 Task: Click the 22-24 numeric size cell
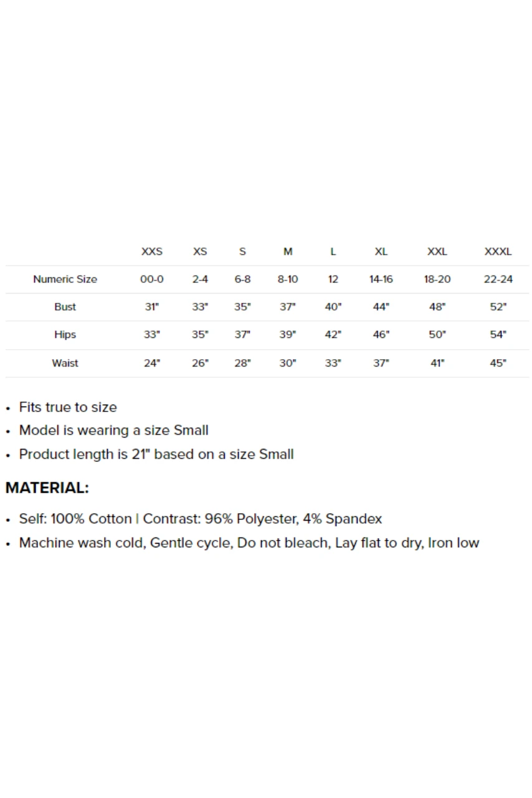pyautogui.click(x=498, y=279)
